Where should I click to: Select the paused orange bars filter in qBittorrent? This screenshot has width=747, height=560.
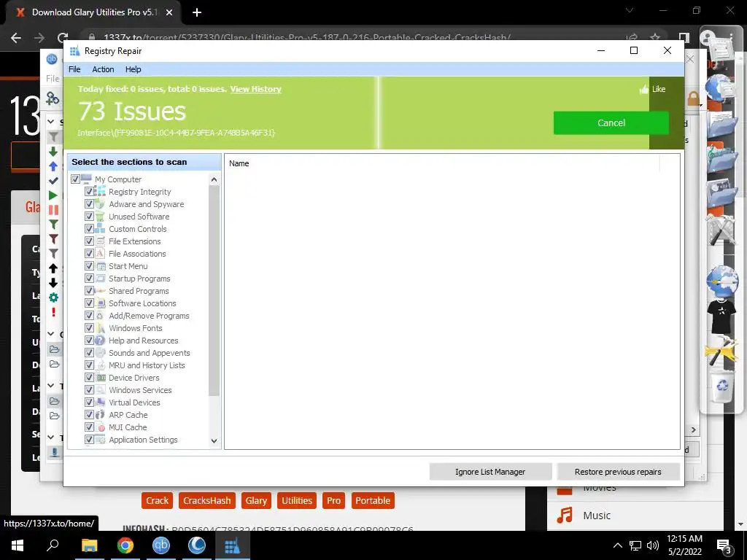coord(53,210)
